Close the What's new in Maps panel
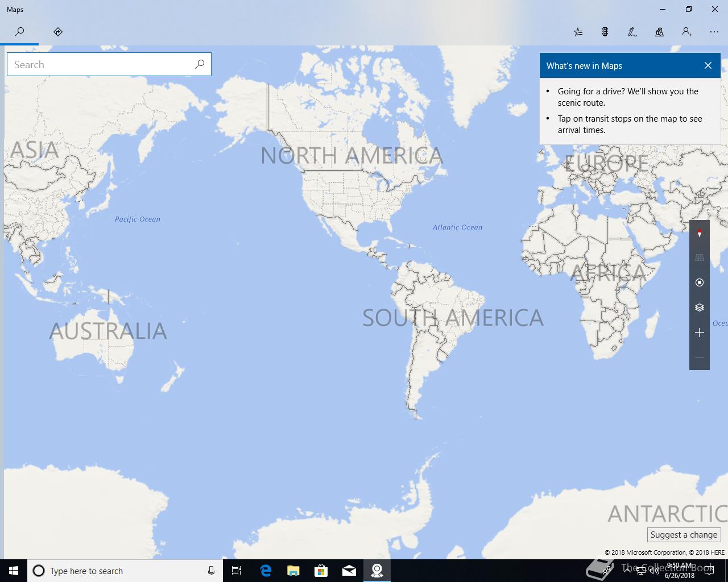Screen dimensions: 728x582 coord(708,65)
